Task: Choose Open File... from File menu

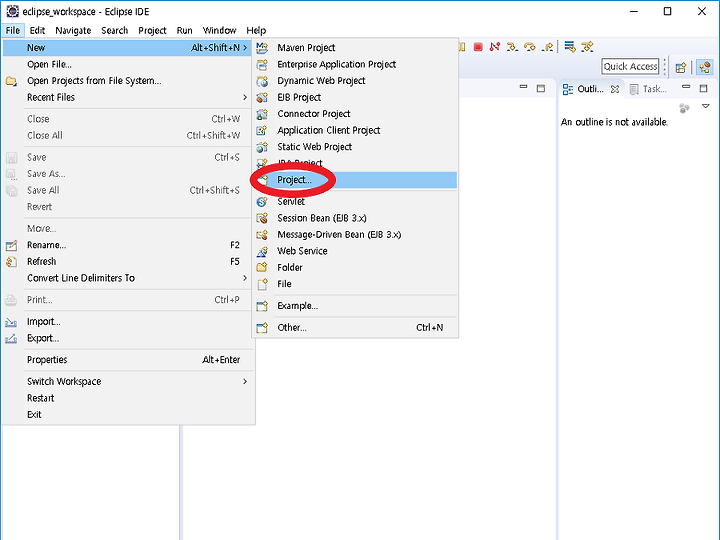Action: pyautogui.click(x=128, y=64)
